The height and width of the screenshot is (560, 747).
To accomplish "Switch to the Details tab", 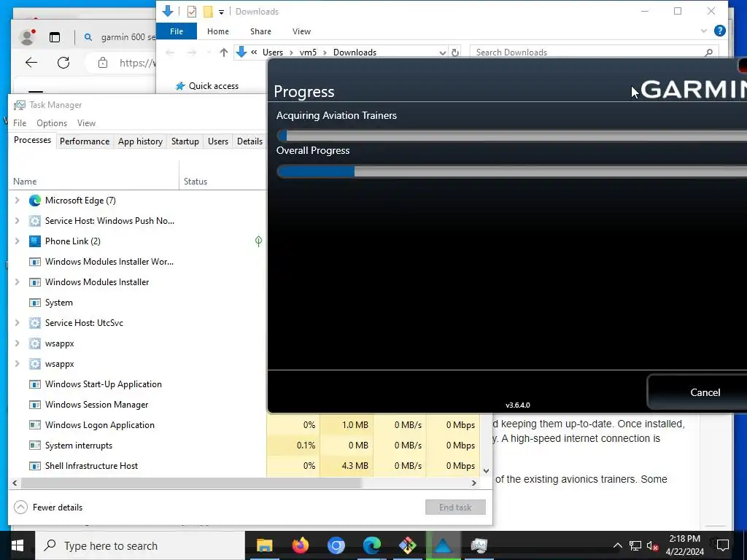I will click(x=249, y=141).
